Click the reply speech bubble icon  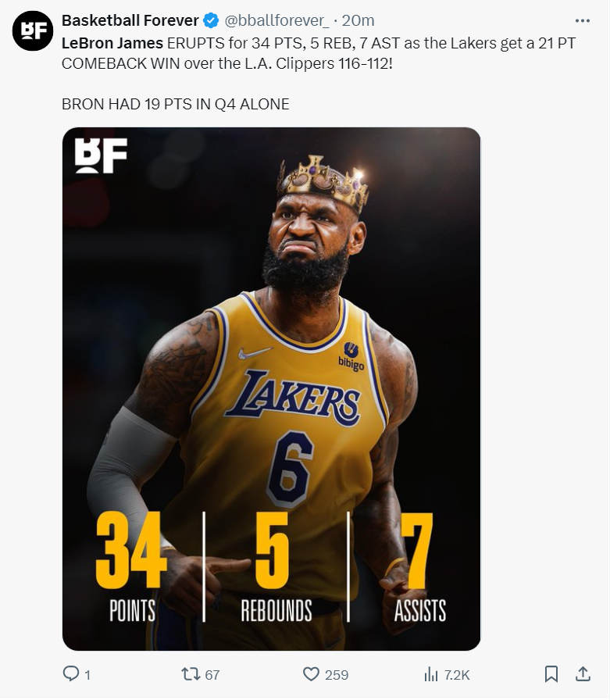[x=70, y=674]
